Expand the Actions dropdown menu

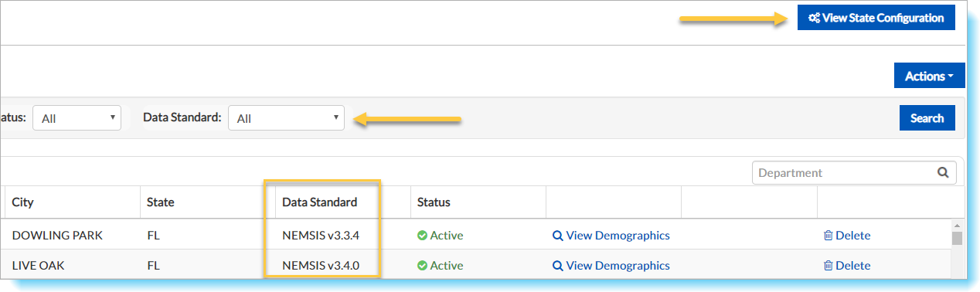[x=930, y=76]
